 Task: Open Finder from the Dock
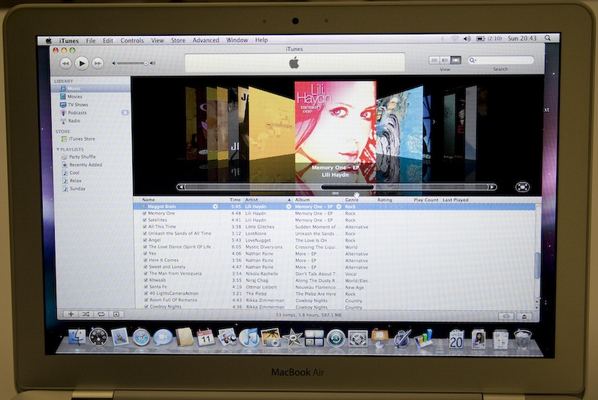click(x=76, y=337)
